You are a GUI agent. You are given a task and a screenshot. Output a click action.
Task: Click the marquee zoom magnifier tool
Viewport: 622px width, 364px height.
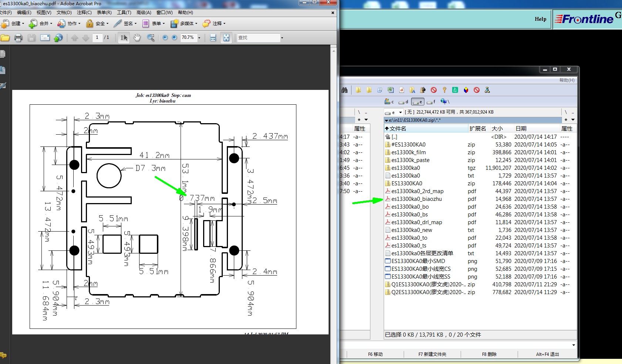(x=151, y=38)
